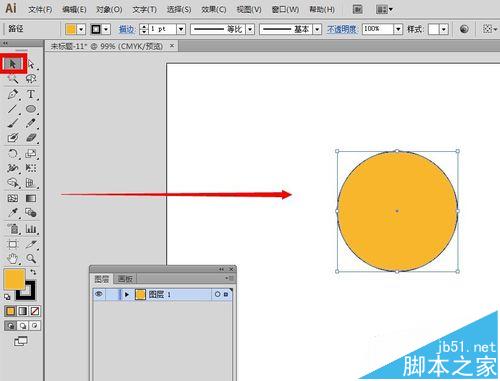Screen dimensions: 500x381
Task: Switch to the 画板 tab
Action: click(125, 279)
